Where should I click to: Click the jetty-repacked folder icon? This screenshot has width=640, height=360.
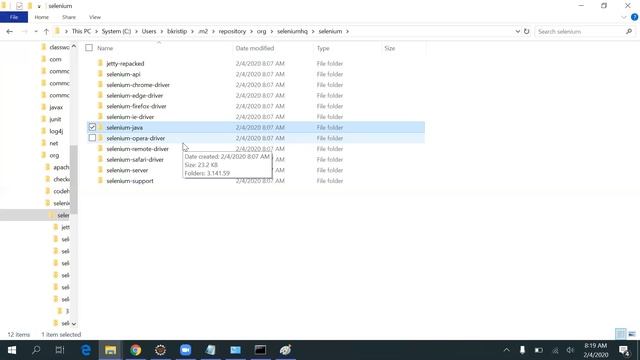click(x=100, y=63)
